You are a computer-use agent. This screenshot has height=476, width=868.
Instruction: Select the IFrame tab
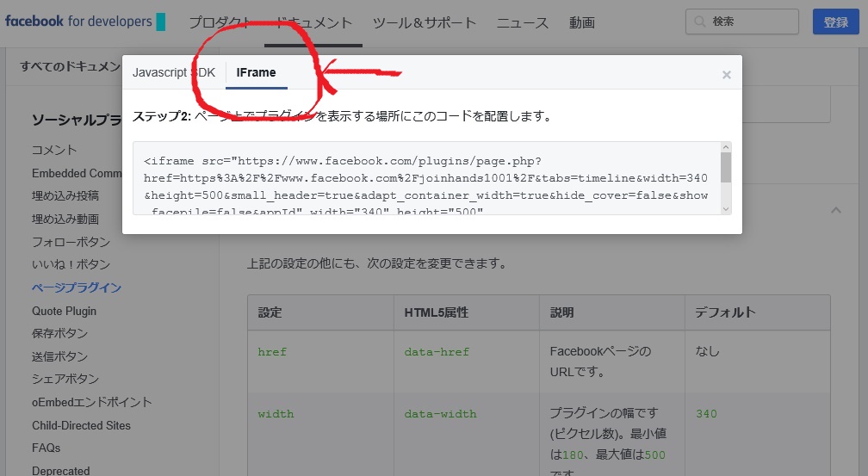click(x=256, y=72)
